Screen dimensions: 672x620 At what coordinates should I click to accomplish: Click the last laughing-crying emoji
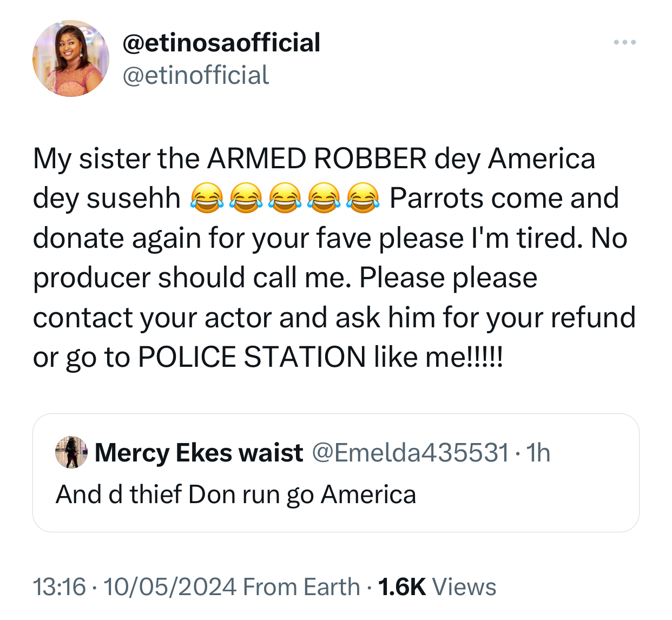[363, 199]
